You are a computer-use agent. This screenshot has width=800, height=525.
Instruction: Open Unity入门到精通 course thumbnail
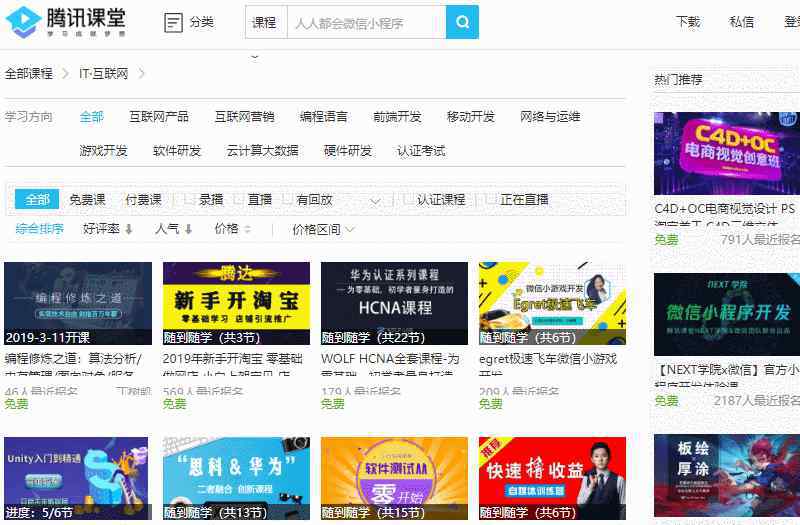(78, 478)
